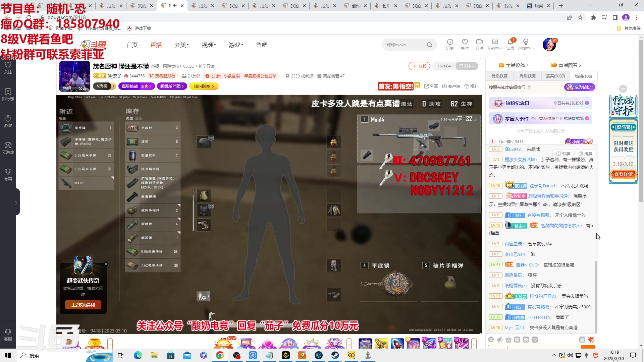This screenshot has height=362, width=644.
Task: Switch to the 周活跃度 tab
Action: pos(527,76)
